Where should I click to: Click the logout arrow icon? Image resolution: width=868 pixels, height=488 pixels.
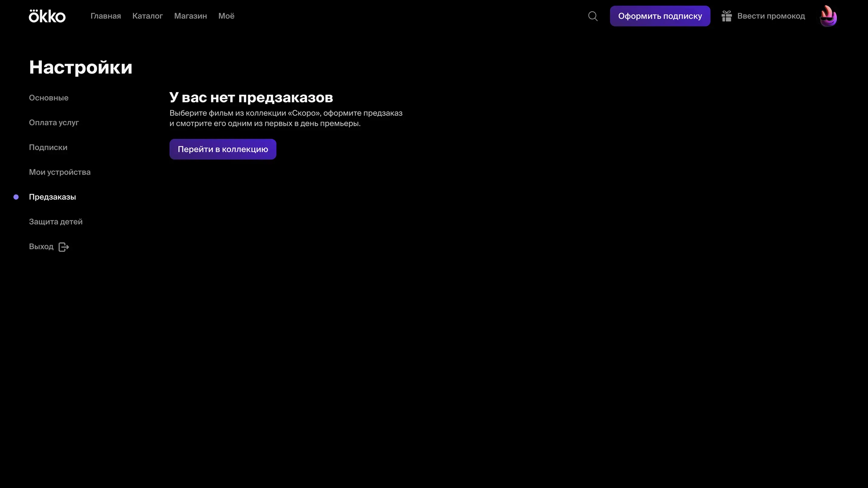64,247
